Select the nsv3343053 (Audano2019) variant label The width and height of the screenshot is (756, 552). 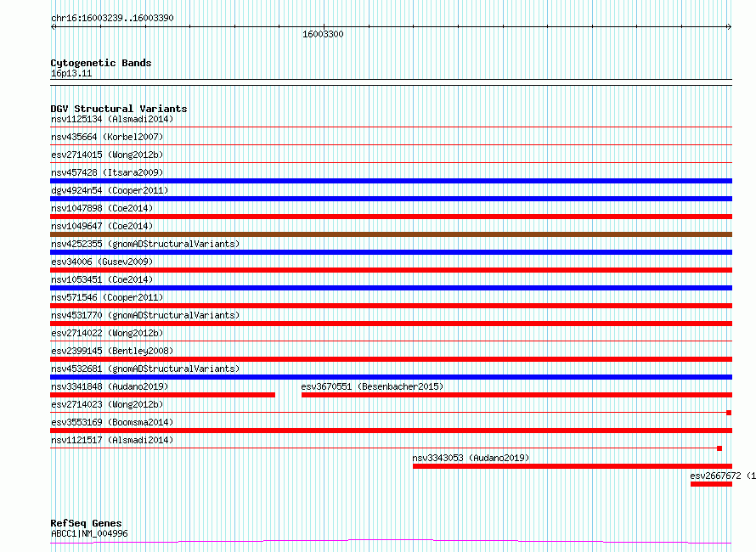(x=471, y=458)
